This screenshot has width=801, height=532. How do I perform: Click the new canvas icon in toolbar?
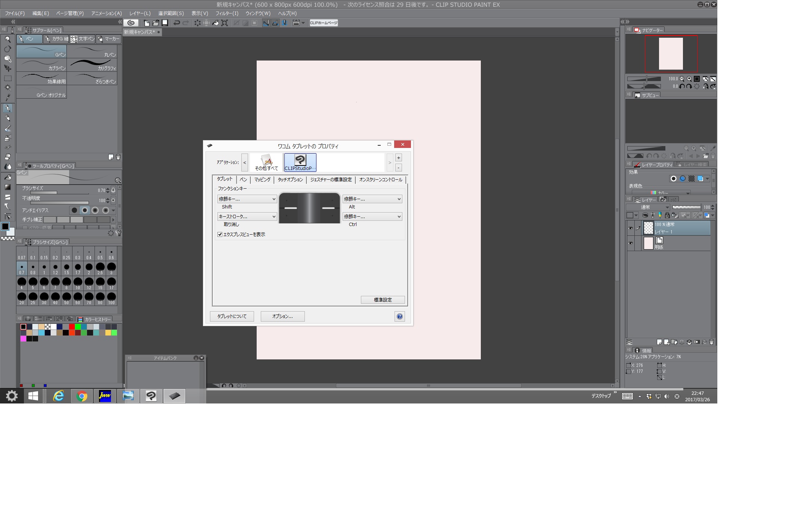tap(147, 23)
